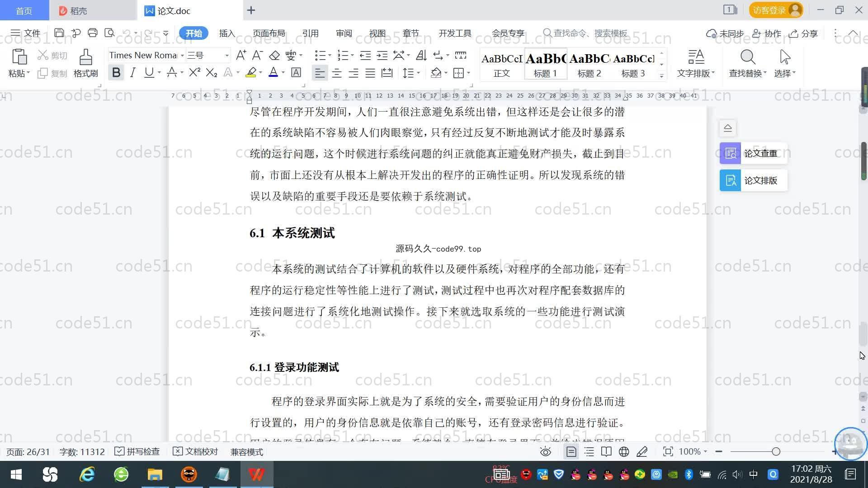
Task: Switch to page layout view icon
Action: tap(571, 451)
